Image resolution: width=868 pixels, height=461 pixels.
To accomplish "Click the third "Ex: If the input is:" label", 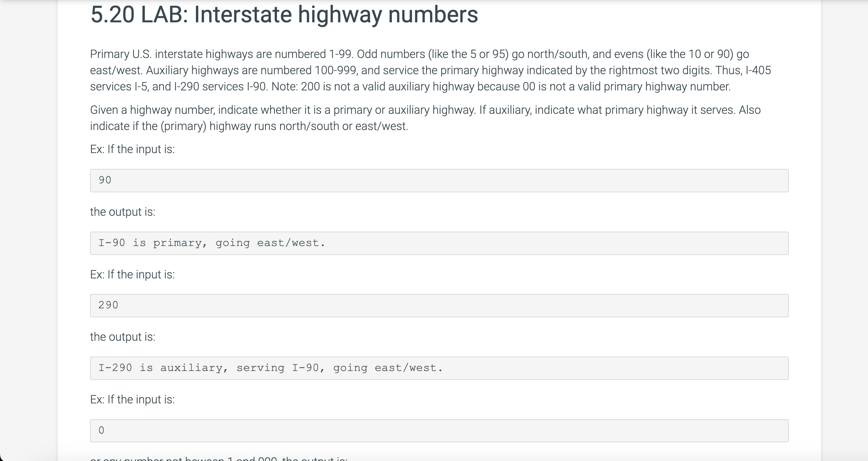I will (132, 399).
